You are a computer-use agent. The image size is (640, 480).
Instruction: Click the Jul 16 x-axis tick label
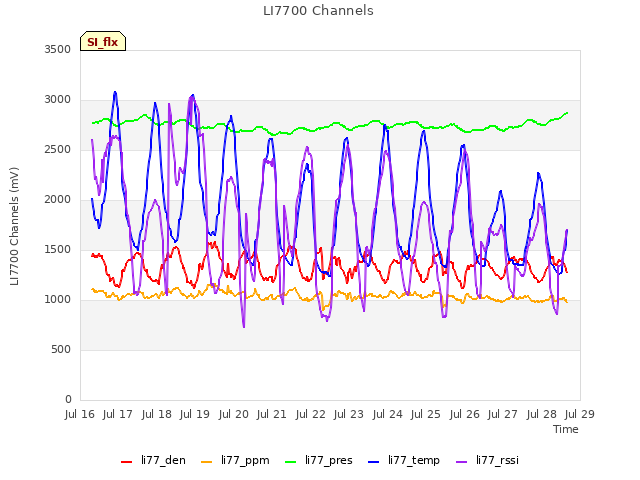coord(80,414)
